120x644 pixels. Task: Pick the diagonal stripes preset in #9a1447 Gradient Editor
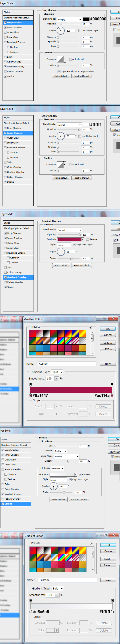pyautogui.click(x=75, y=341)
